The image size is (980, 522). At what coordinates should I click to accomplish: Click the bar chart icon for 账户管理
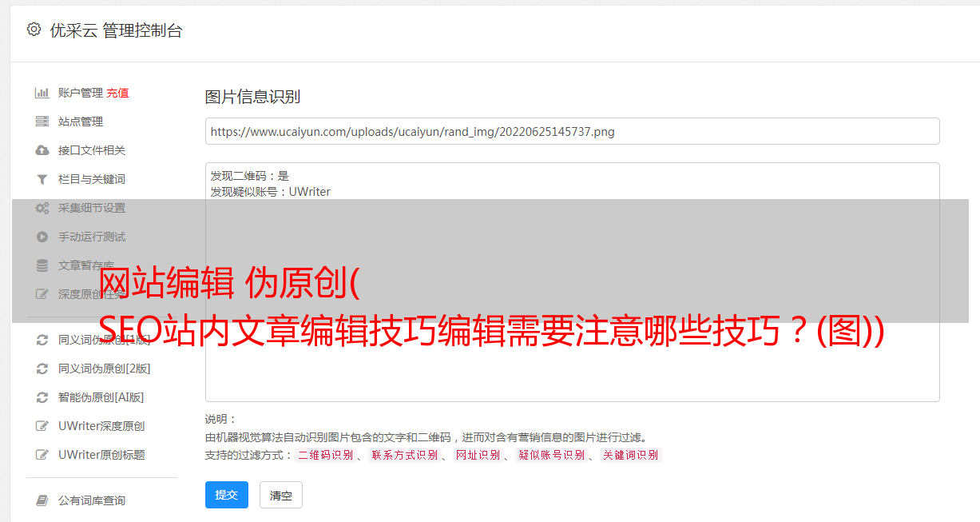[42, 93]
